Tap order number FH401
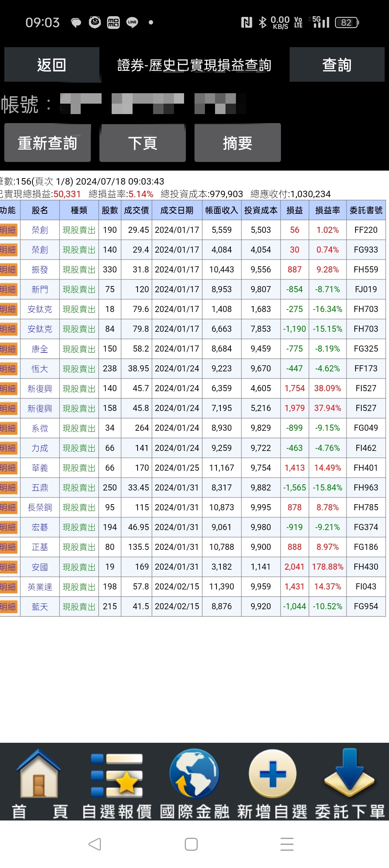 point(366,468)
